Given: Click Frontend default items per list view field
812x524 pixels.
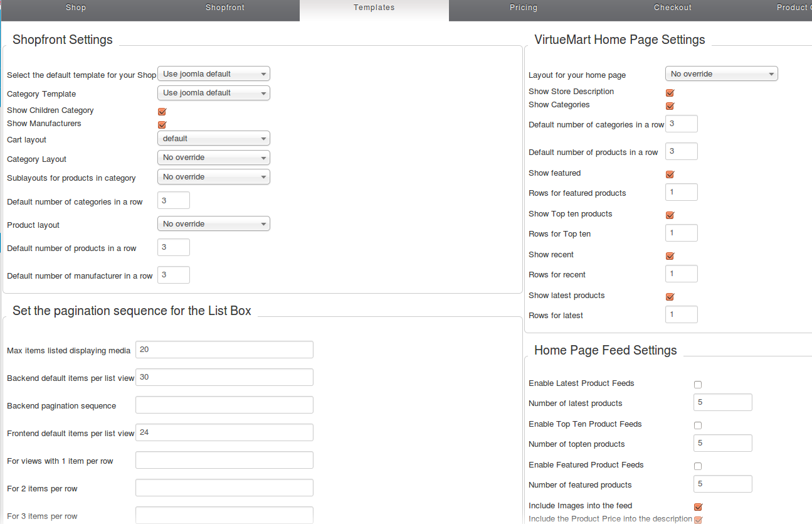Looking at the screenshot, I should click(x=224, y=432).
